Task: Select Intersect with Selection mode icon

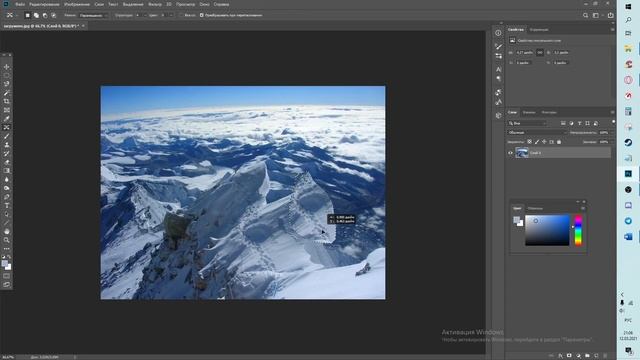Action: pyautogui.click(x=53, y=16)
